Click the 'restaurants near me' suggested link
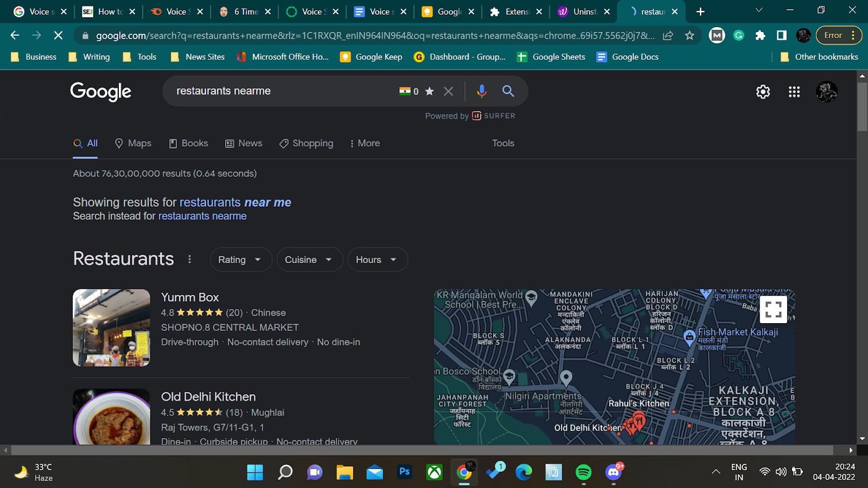868x488 pixels. 235,202
